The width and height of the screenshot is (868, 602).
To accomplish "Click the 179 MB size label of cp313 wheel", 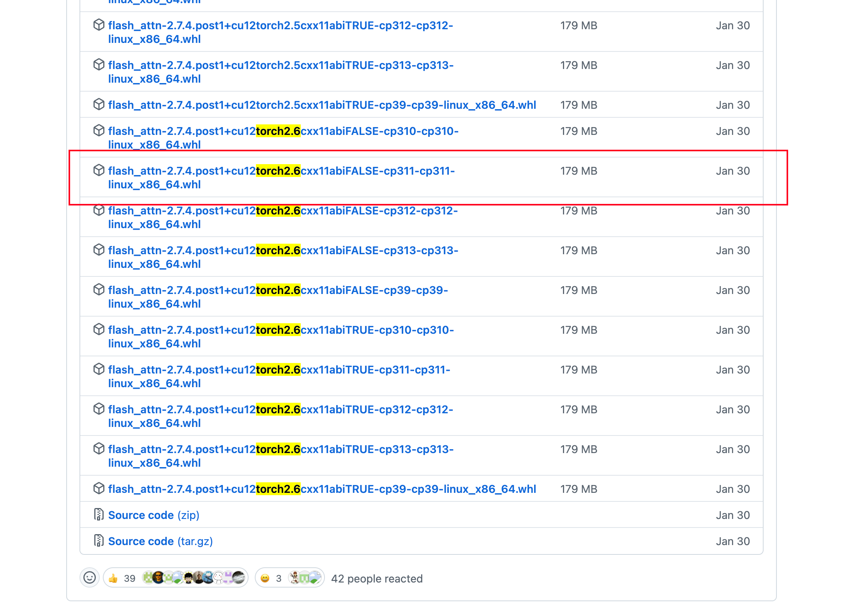I will pyautogui.click(x=579, y=65).
